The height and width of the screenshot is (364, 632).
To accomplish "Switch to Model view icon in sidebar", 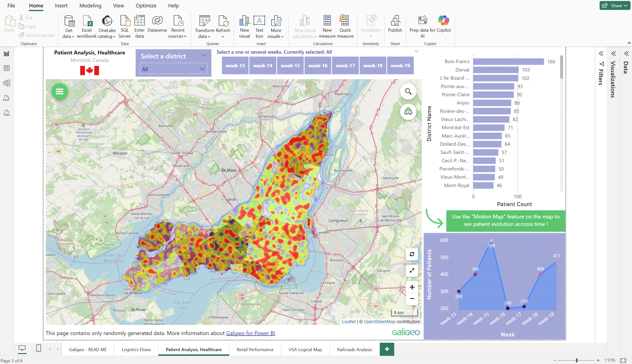I will pyautogui.click(x=6, y=83).
